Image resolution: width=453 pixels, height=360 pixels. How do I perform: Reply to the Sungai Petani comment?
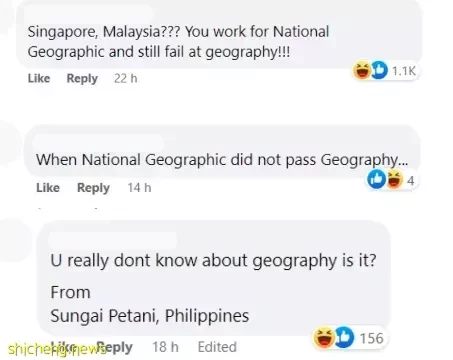(x=115, y=348)
